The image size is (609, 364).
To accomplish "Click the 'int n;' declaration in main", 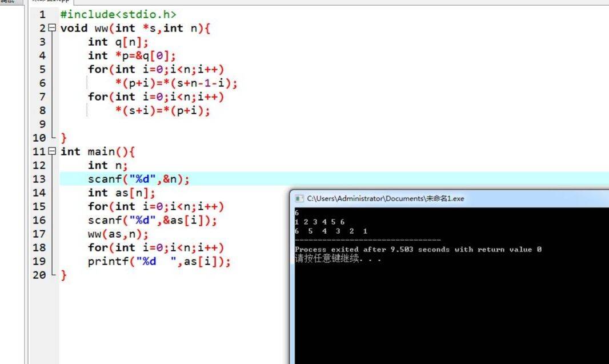I will [x=107, y=165].
